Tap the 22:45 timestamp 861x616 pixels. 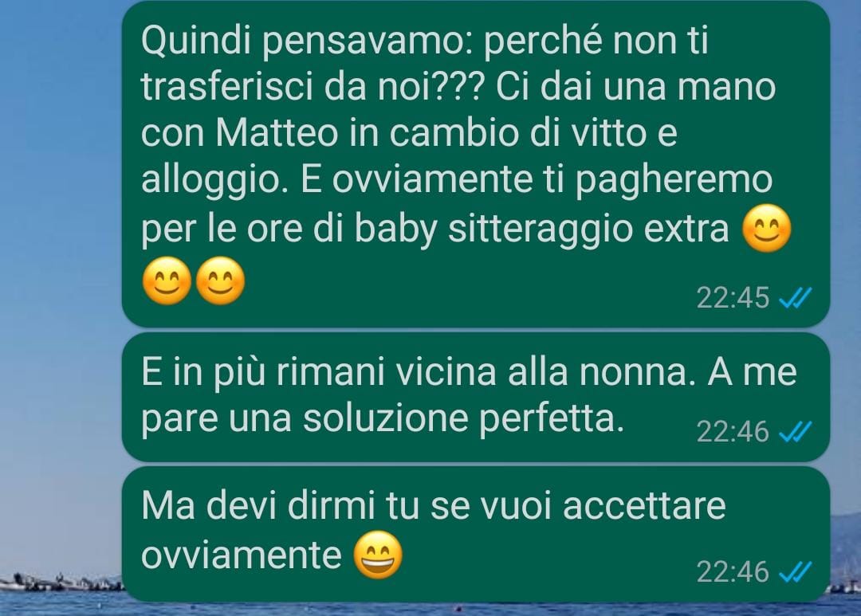point(733,298)
